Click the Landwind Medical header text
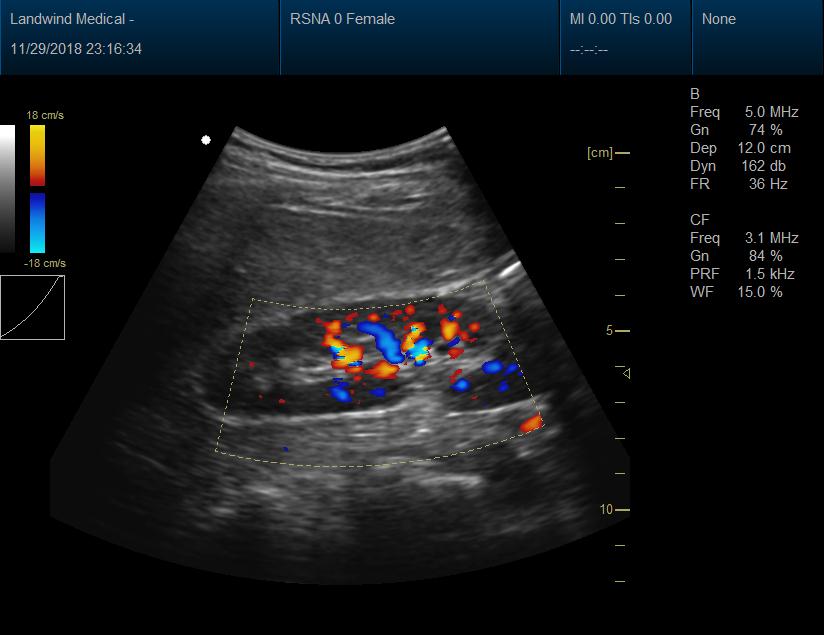The width and height of the screenshot is (824, 635). click(x=72, y=19)
